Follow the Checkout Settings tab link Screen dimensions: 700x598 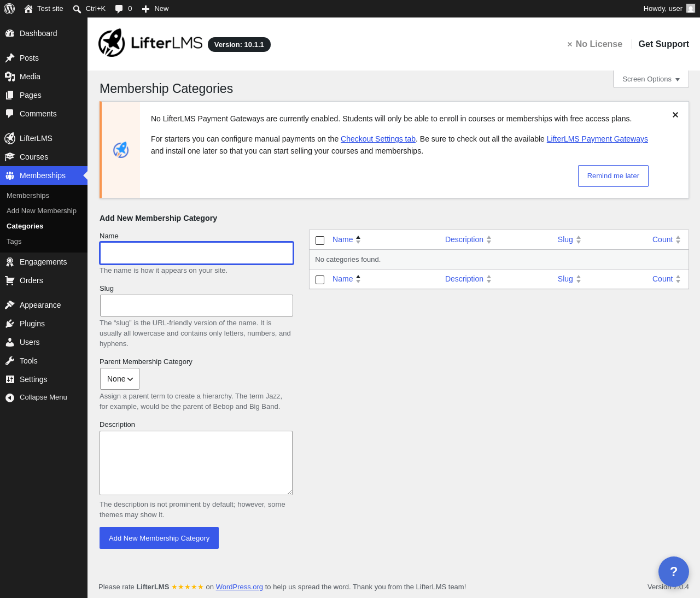[x=378, y=139]
